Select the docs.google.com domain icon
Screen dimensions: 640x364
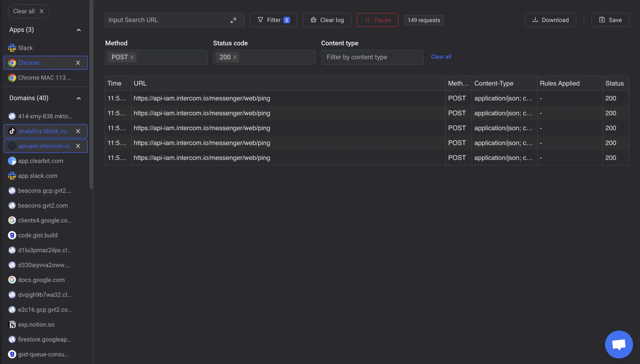[12, 280]
